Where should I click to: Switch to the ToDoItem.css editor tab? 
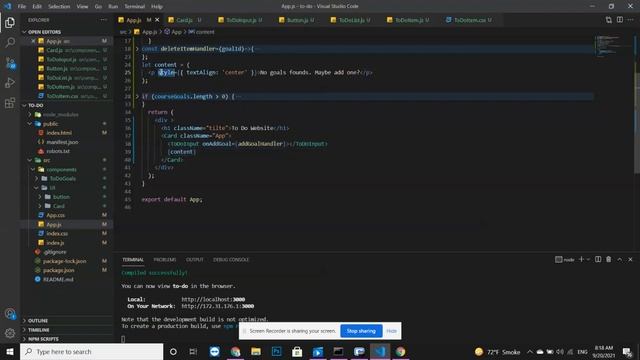(x=469, y=20)
